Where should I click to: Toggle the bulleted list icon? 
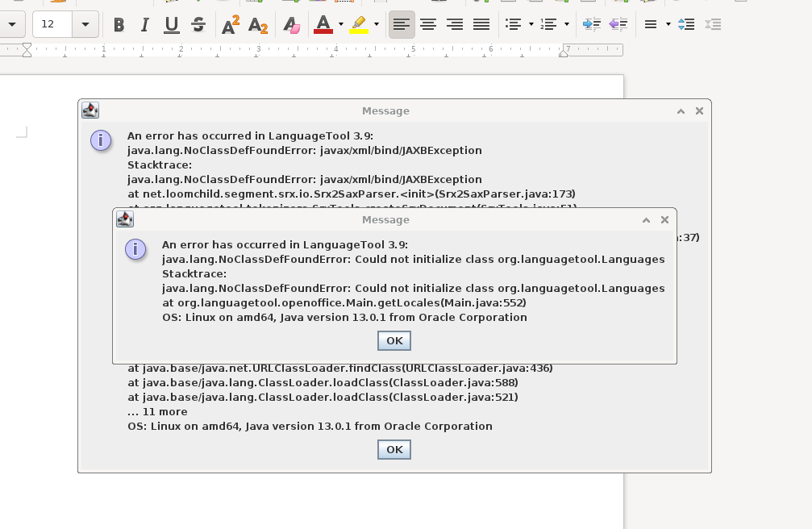(x=513, y=24)
